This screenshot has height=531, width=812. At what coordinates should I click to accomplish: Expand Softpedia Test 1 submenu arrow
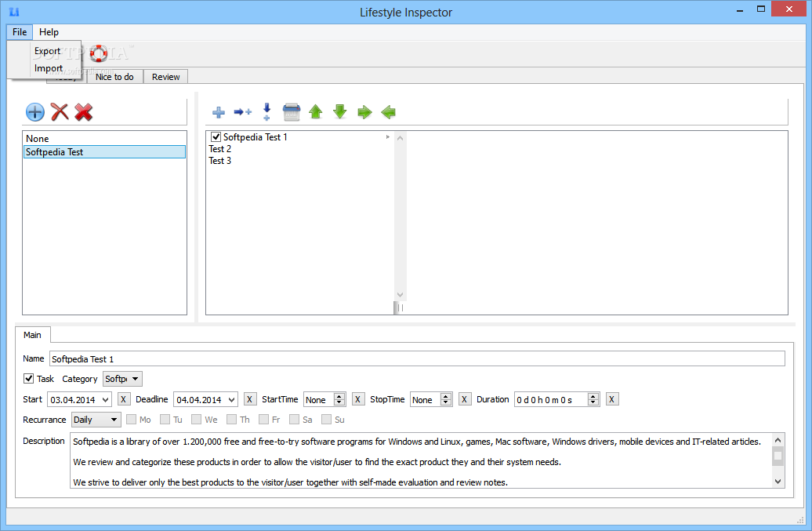(x=388, y=136)
